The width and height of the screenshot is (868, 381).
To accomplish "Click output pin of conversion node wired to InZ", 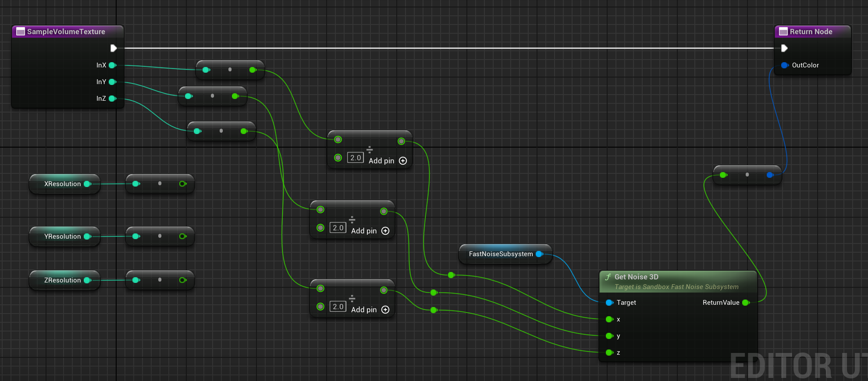I will [x=244, y=131].
